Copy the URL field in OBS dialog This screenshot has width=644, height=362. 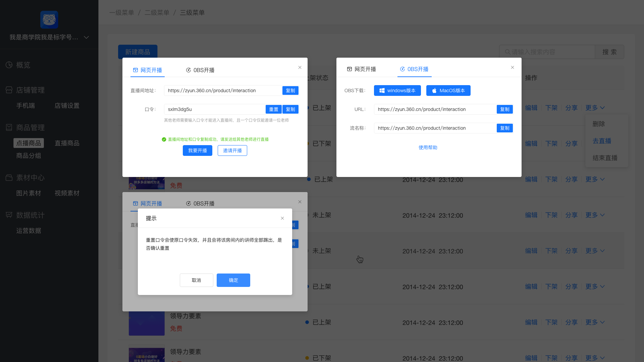[x=505, y=109]
